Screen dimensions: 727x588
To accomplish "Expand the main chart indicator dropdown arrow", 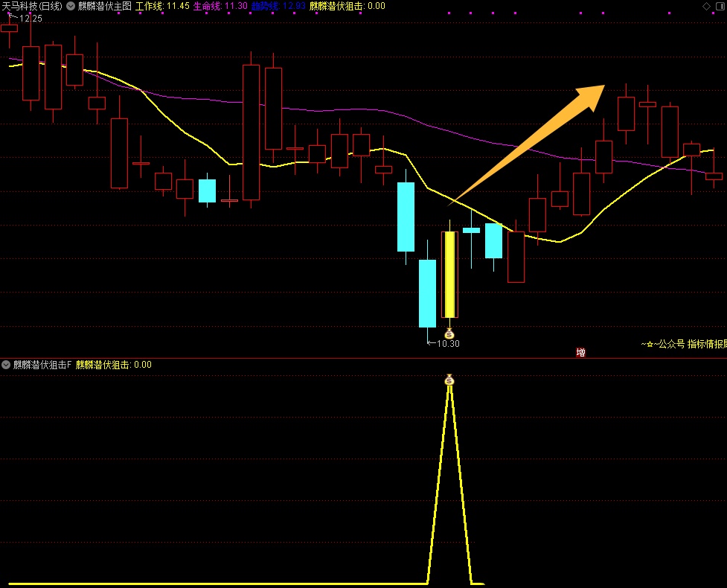I will point(70,6).
